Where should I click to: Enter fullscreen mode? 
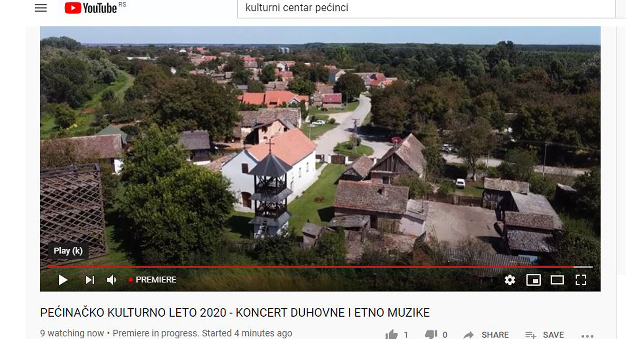coord(581,280)
